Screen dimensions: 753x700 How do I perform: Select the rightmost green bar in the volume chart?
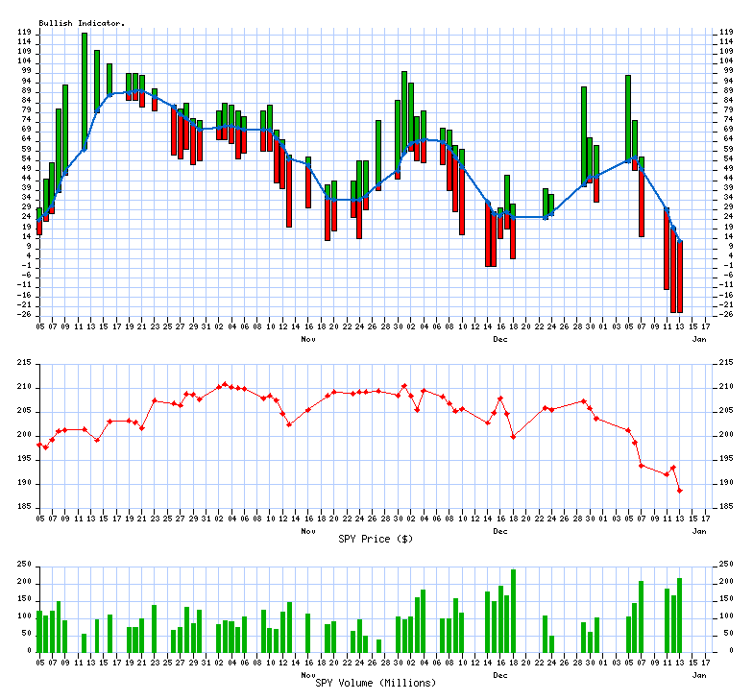(680, 615)
